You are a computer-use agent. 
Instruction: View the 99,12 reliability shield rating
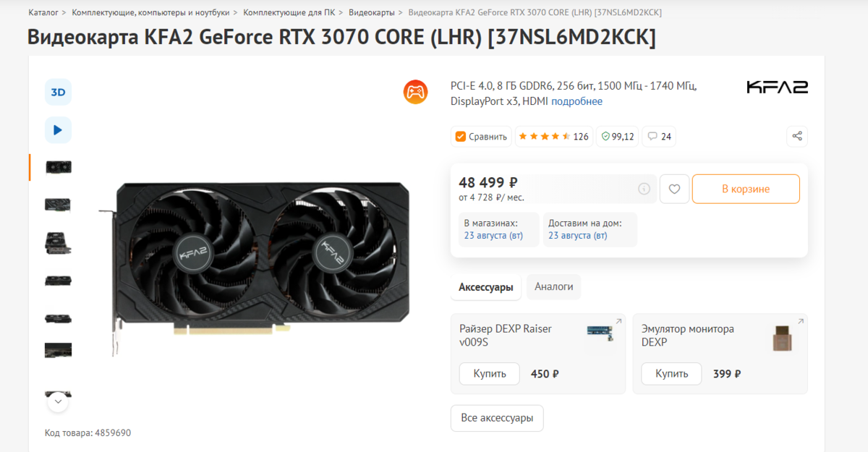[618, 136]
